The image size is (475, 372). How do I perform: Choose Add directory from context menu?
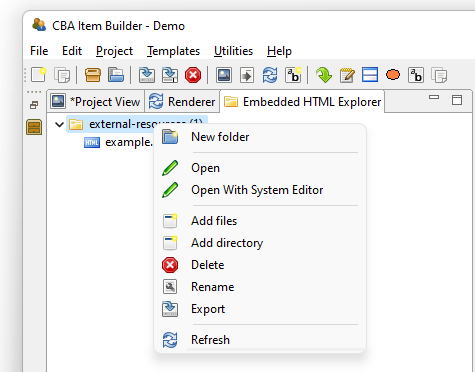click(260, 243)
